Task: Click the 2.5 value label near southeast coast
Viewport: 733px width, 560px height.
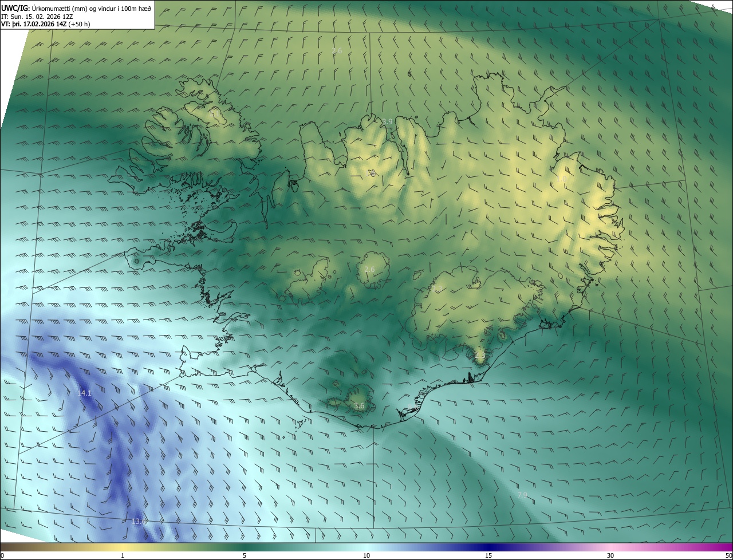Action: (x=480, y=355)
